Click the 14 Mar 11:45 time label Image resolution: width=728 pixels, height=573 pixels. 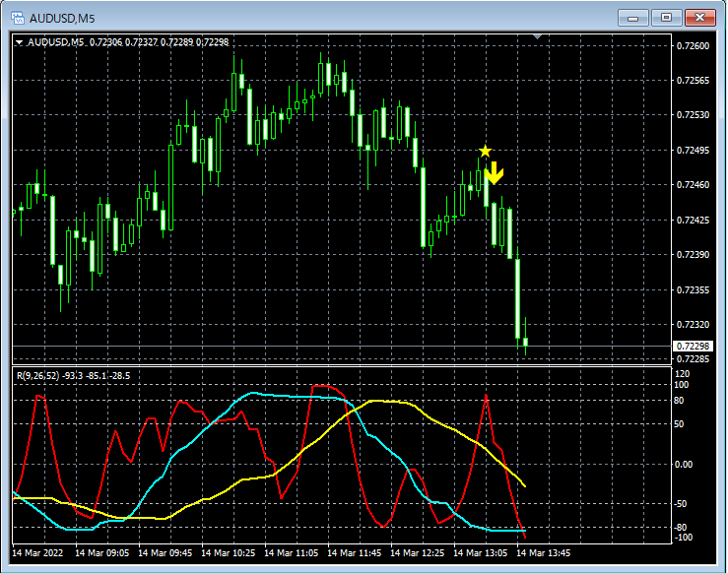pyautogui.click(x=355, y=553)
